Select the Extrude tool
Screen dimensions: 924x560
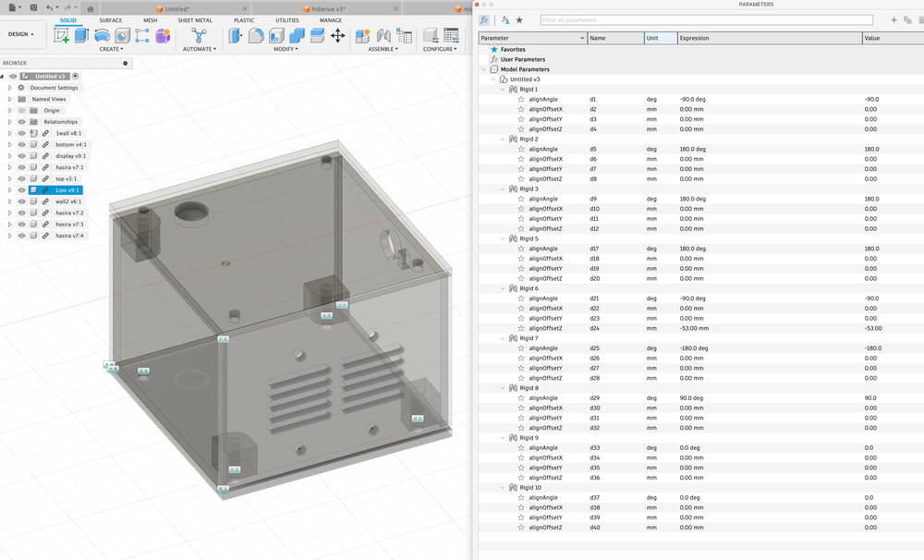click(81, 35)
